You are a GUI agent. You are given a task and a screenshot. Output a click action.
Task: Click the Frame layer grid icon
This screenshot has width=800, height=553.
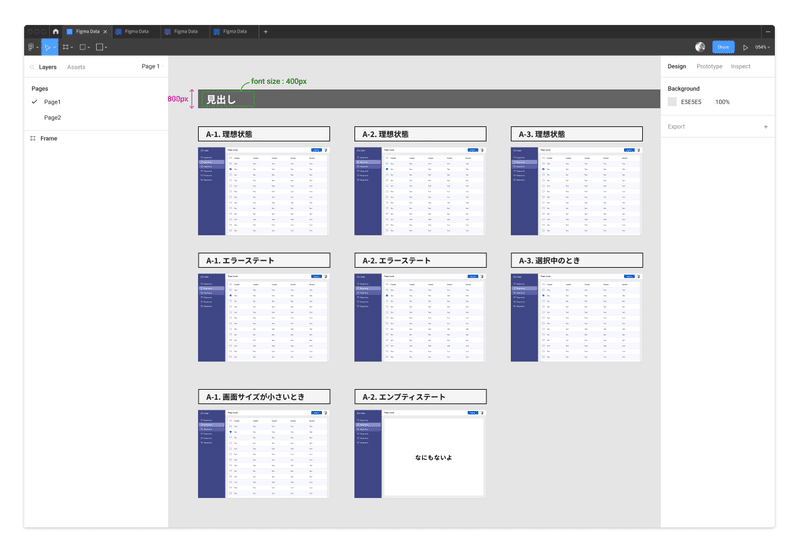pyautogui.click(x=33, y=138)
